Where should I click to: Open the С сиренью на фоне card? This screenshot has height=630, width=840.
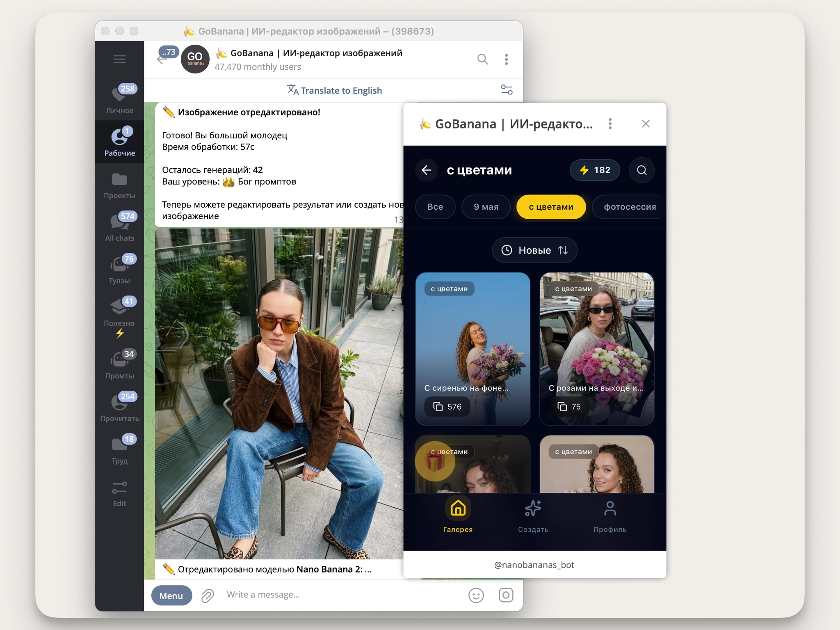pyautogui.click(x=472, y=349)
